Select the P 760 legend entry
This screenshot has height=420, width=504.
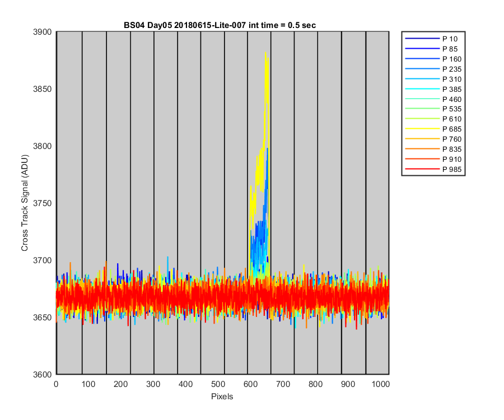tap(433, 139)
